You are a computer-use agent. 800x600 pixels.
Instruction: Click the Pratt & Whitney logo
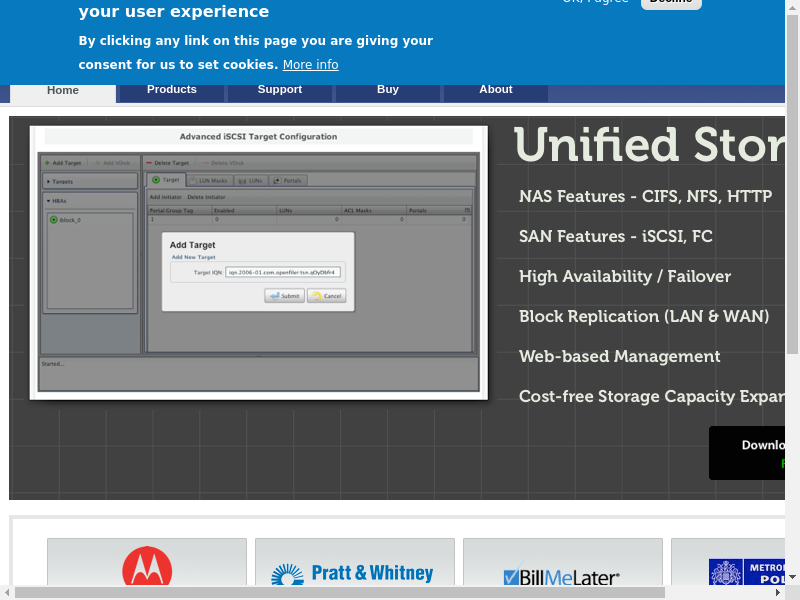click(x=354, y=572)
